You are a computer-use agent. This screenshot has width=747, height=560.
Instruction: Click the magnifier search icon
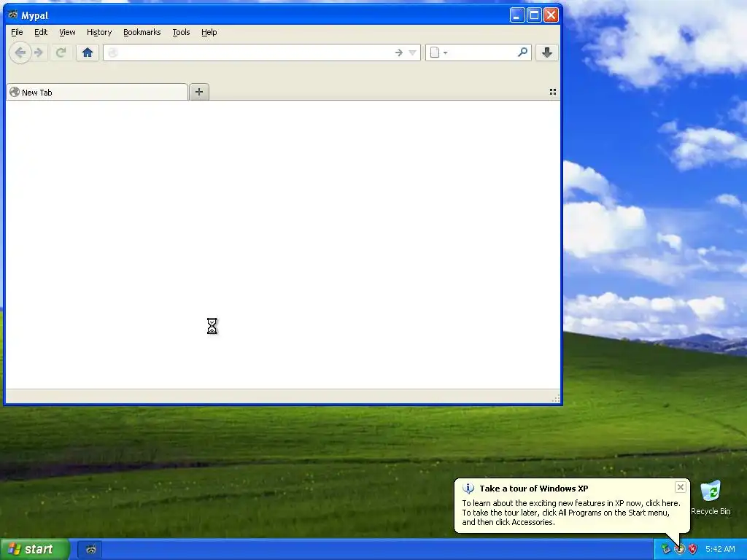pyautogui.click(x=522, y=52)
